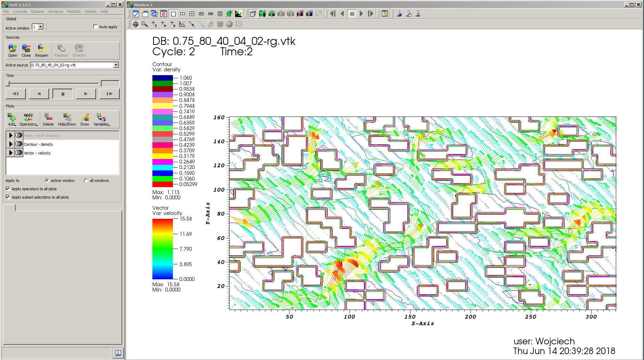Select the Vector - velocity plot
Screen dimensions: 644x360
37,153
